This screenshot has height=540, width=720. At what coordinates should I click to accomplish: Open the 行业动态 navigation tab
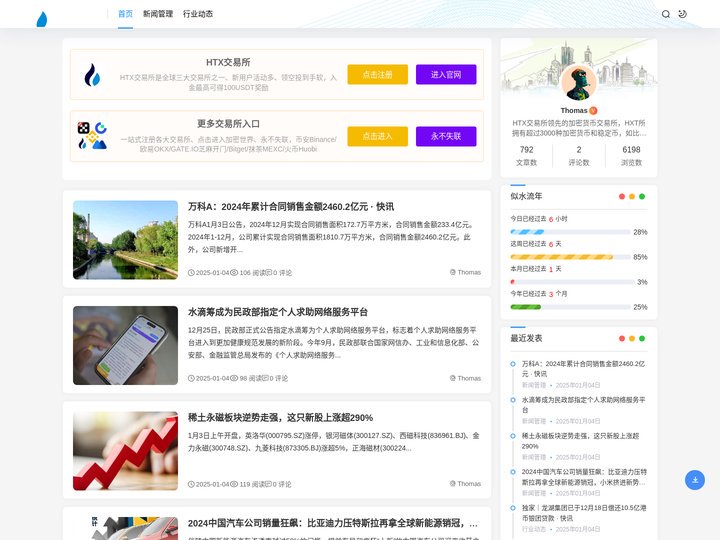pos(198,14)
